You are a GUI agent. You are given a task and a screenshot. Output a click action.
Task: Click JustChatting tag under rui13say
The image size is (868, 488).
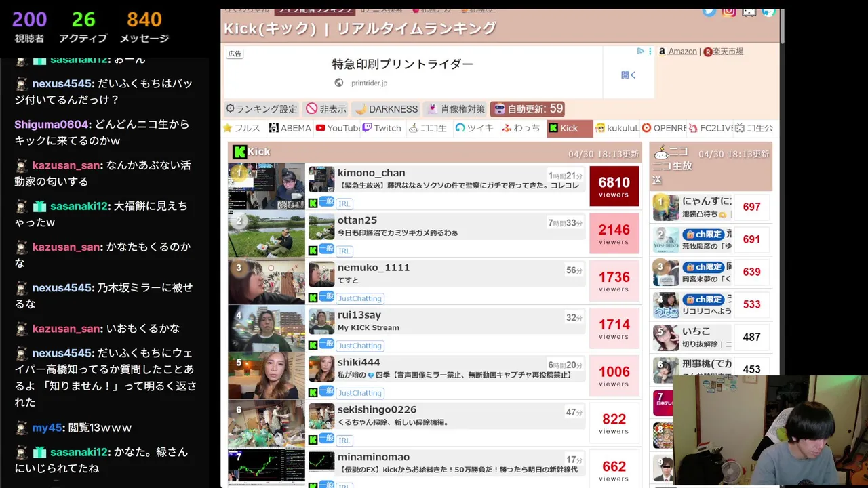click(361, 346)
